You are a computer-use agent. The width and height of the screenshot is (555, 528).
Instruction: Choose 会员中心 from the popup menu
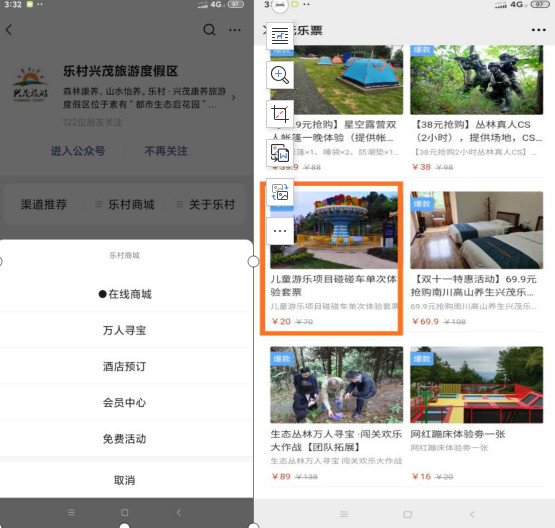coord(125,402)
